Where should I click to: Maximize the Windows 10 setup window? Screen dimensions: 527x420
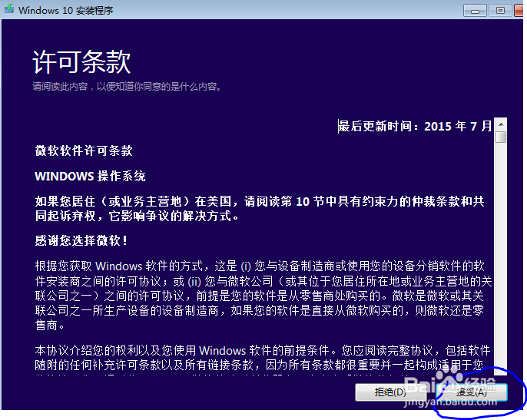click(x=500, y=11)
